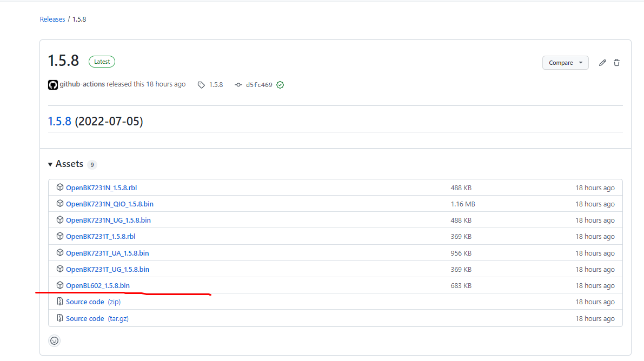
Task: Click the tag icon beside 1.5.8
Action: click(x=201, y=85)
